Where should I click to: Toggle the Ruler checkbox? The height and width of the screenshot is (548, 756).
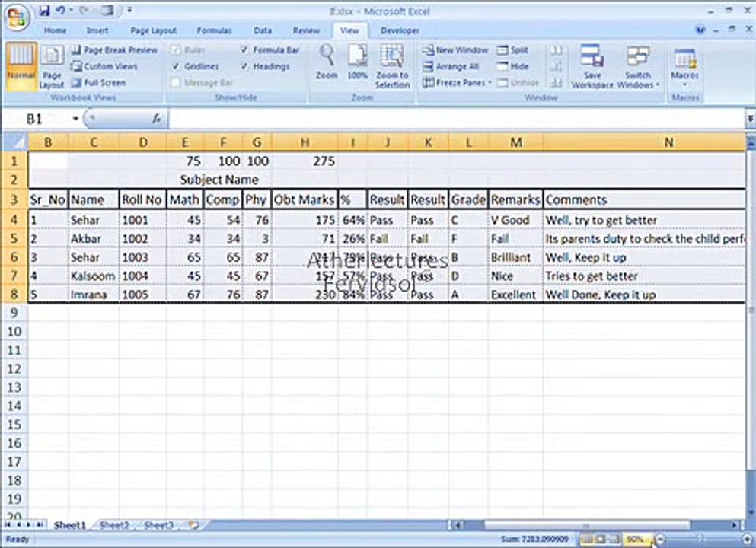(176, 49)
